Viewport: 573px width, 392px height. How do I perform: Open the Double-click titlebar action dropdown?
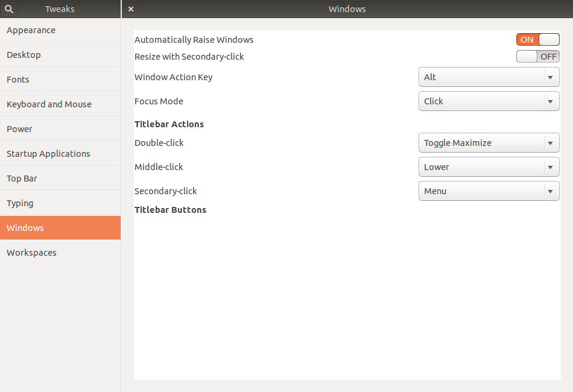point(489,143)
